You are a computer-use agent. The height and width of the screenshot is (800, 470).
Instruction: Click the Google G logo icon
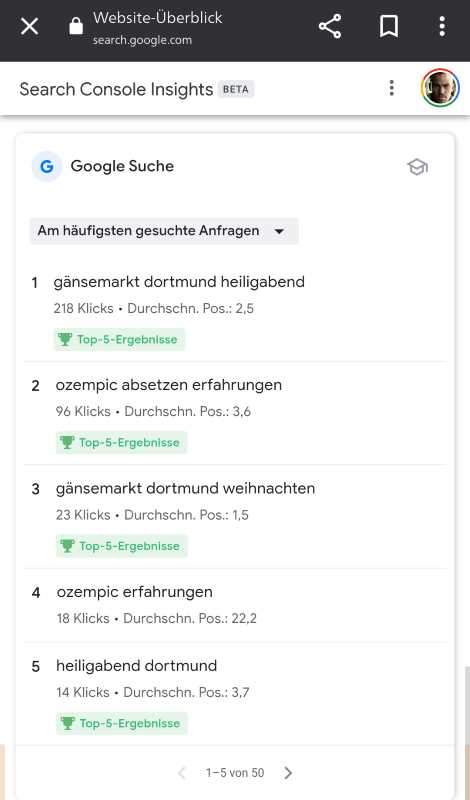[x=47, y=166]
